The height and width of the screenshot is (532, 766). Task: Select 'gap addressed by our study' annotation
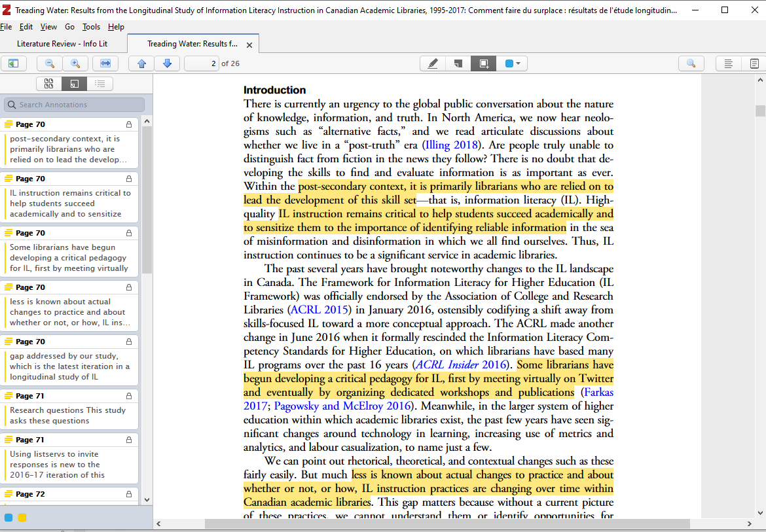tap(69, 360)
